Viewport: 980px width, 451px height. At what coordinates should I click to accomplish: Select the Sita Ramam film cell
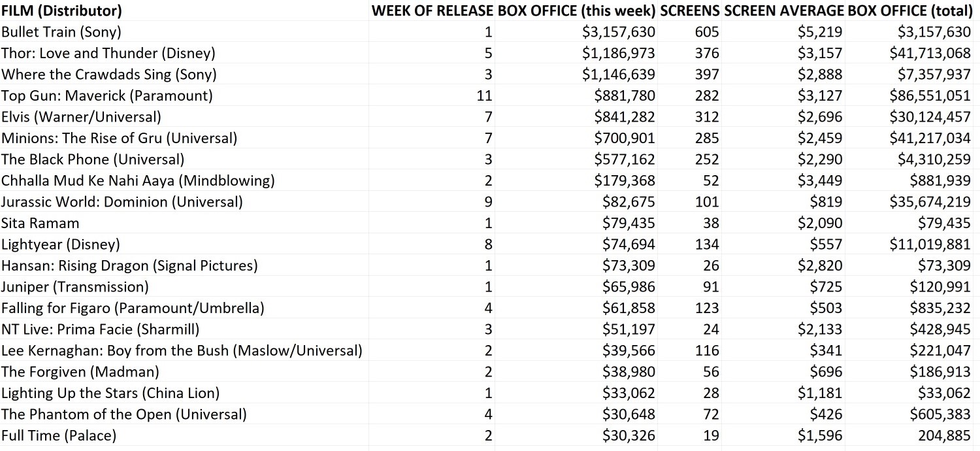tap(41, 223)
